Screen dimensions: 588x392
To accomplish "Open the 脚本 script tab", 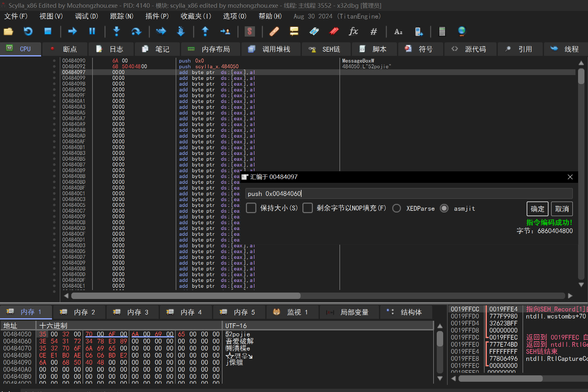I will point(374,49).
